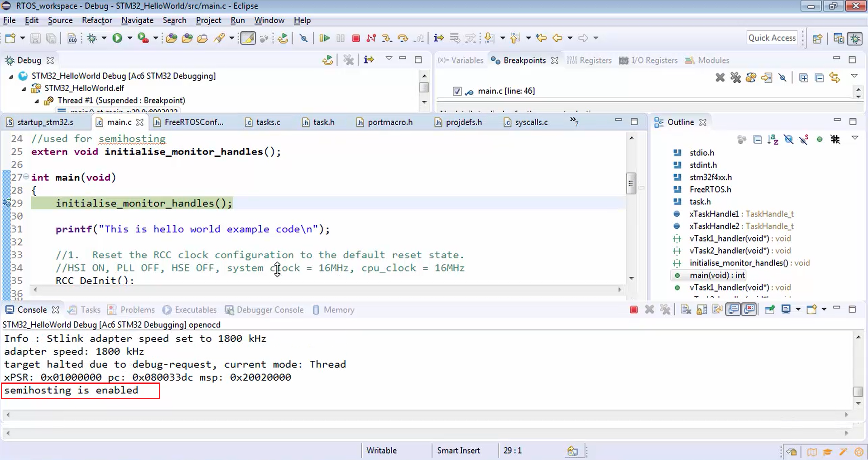
Task: Switch to the Variables tab
Action: (x=461, y=60)
